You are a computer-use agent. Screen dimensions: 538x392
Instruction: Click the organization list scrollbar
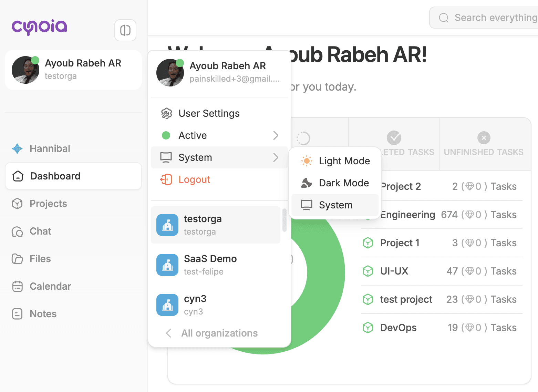[284, 220]
